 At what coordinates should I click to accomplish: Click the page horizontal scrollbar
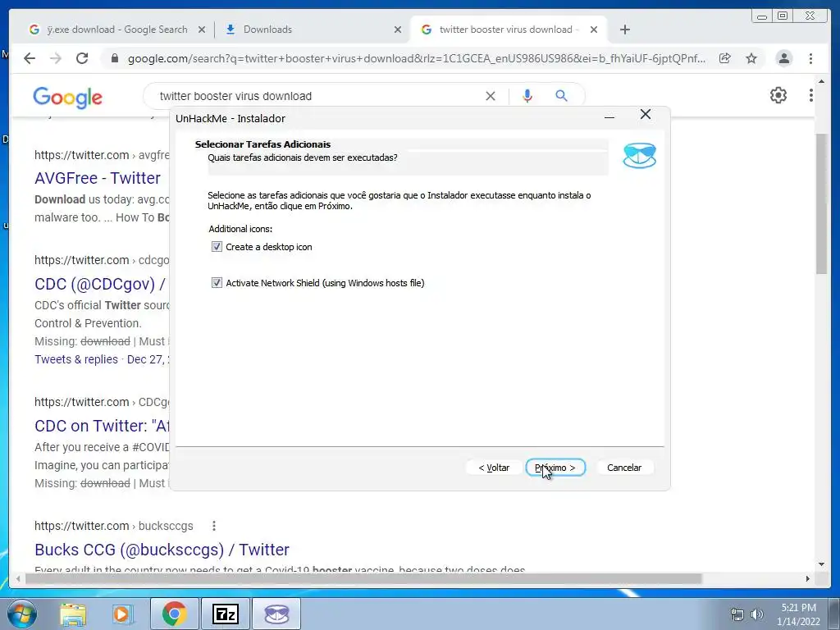[363, 578]
